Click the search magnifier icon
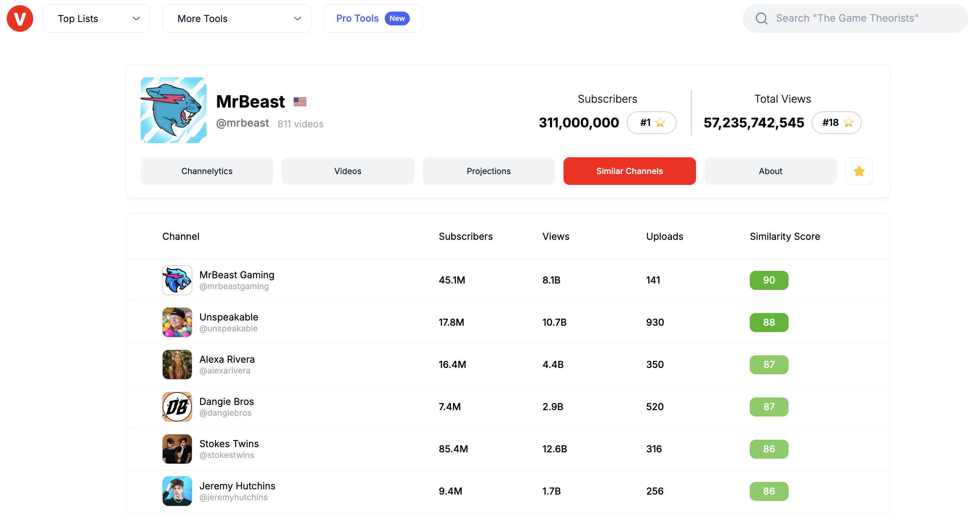The image size is (980, 514). (x=761, y=18)
